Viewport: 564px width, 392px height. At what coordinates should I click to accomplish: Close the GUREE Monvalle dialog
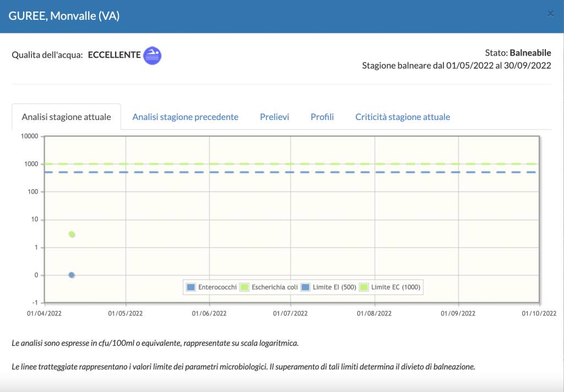pos(550,14)
